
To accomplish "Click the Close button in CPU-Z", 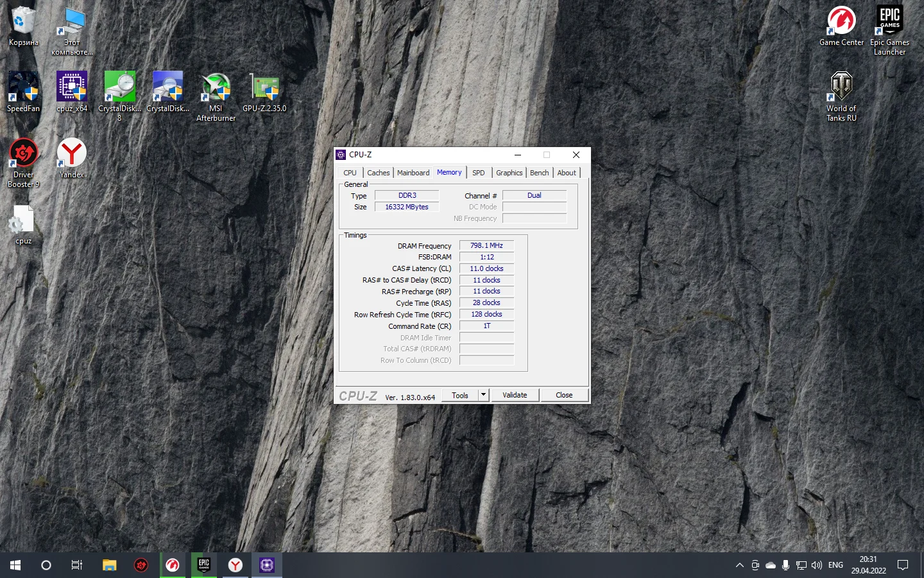I will point(564,395).
